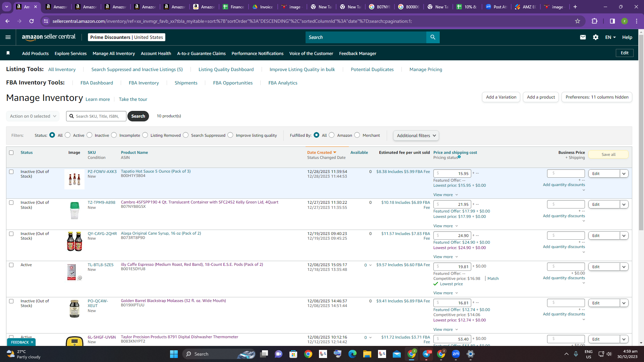Screen dimensions: 644x362
Task: Open the settings gear in Seller Central
Action: click(596, 37)
